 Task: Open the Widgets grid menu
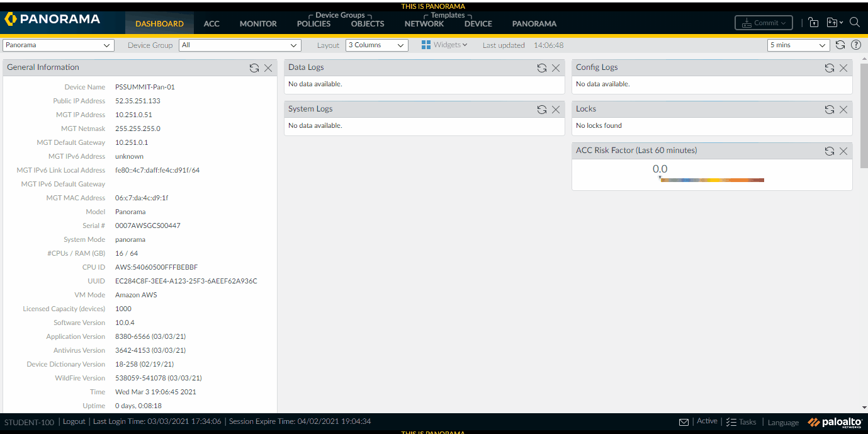[444, 45]
